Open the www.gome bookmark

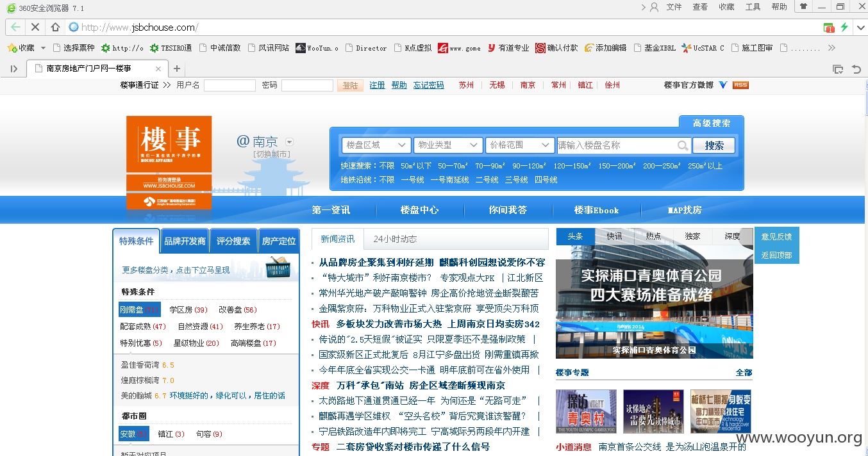tap(459, 48)
